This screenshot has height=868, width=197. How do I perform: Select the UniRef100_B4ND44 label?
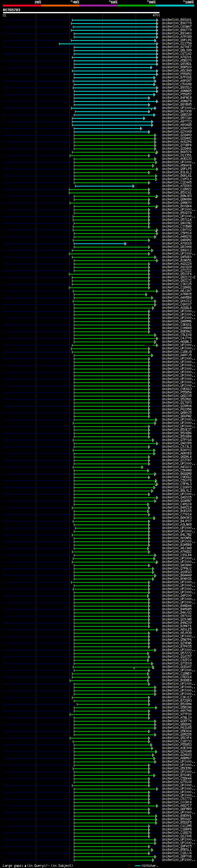[x=176, y=606]
